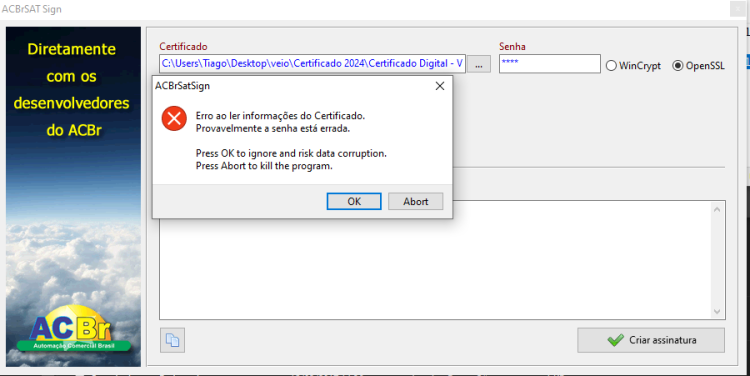The height and width of the screenshot is (376, 750).
Task: Select the OpenSSL radio option
Action: pyautogui.click(x=698, y=66)
